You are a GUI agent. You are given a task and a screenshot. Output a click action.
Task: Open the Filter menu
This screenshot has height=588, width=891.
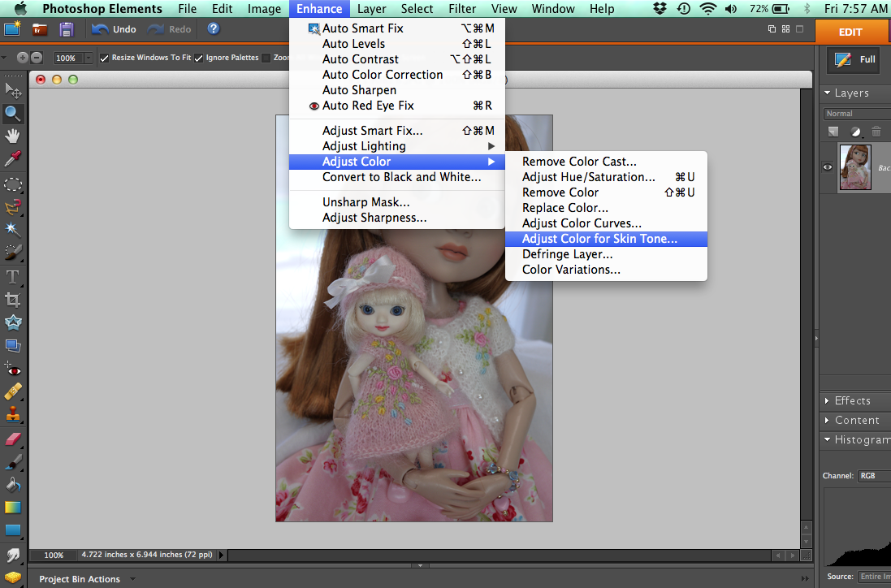point(462,9)
